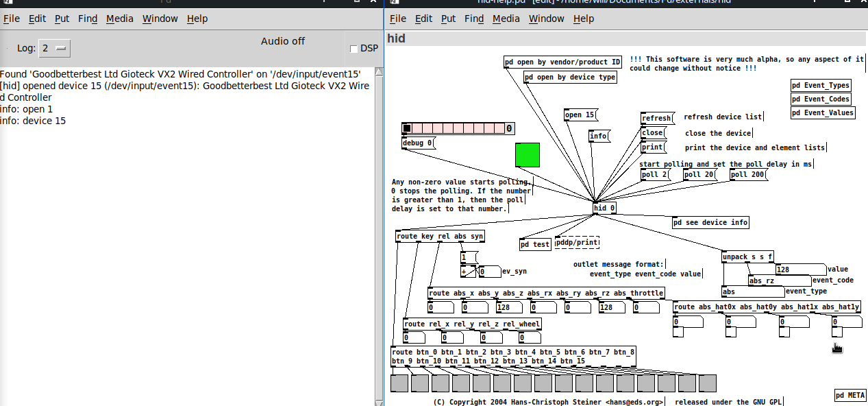This screenshot has width=868, height=406.
Task: Click the pddp/print link box
Action: pos(576,243)
